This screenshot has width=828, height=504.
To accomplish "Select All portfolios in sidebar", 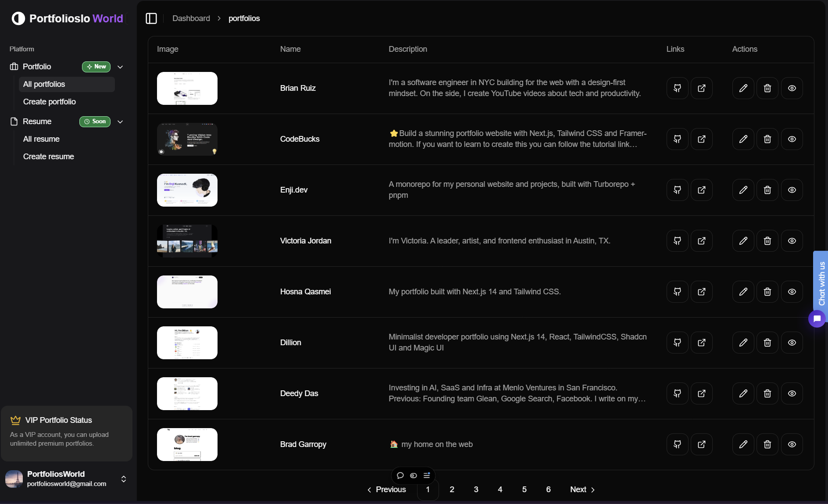I will click(x=67, y=84).
